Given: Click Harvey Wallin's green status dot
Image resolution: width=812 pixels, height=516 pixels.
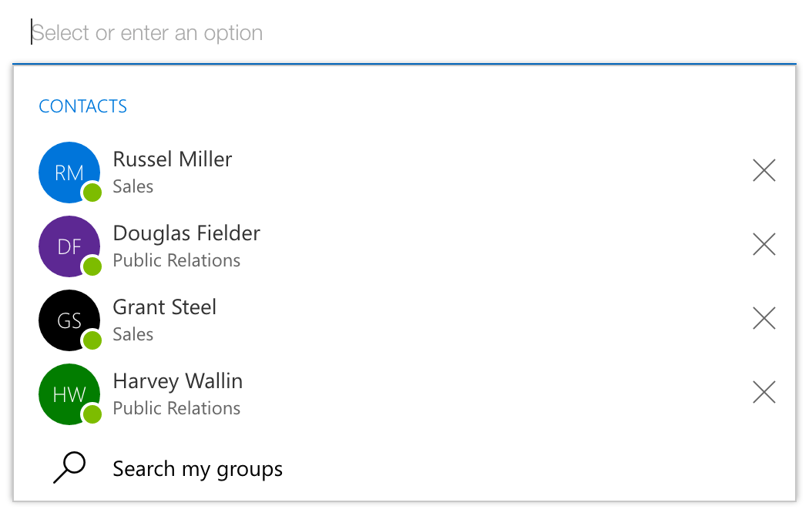Looking at the screenshot, I should tap(92, 414).
